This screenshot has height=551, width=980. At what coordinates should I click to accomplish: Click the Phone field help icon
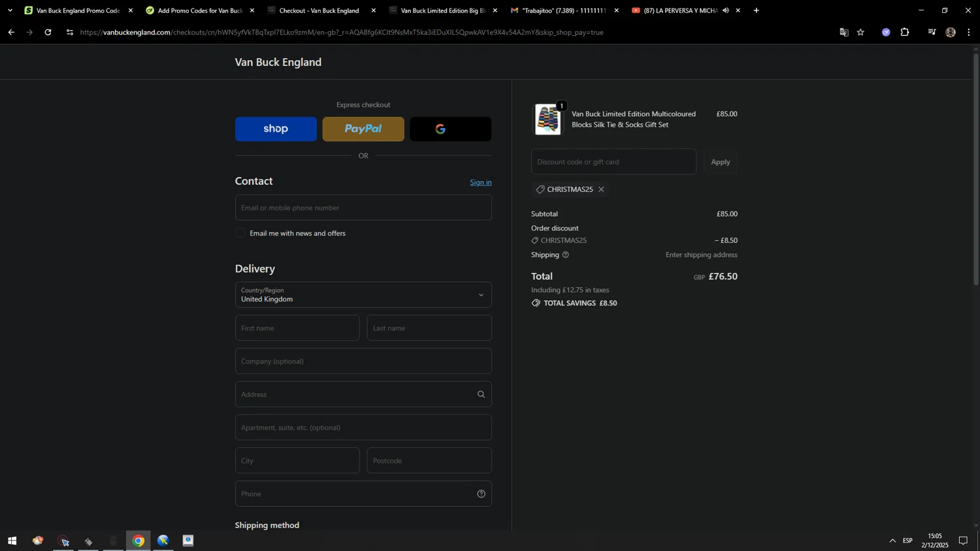tap(482, 494)
